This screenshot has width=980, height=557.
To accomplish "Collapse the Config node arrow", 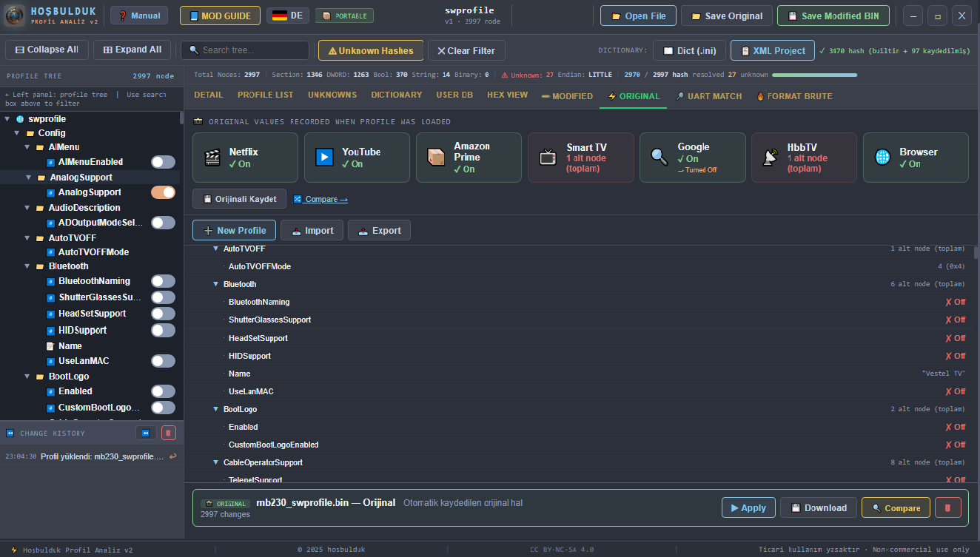I will click(x=18, y=133).
